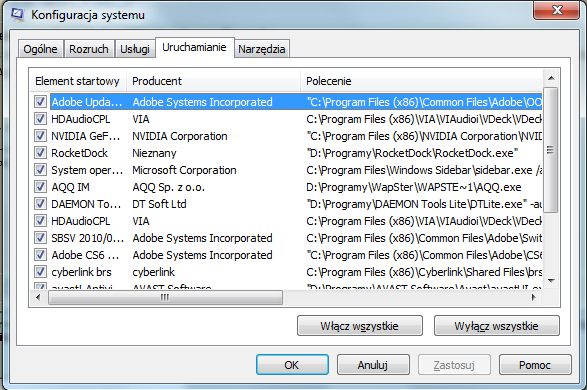Click NVIDIA Corporation producer cell
Image resolution: width=587 pixels, height=390 pixels.
[180, 136]
